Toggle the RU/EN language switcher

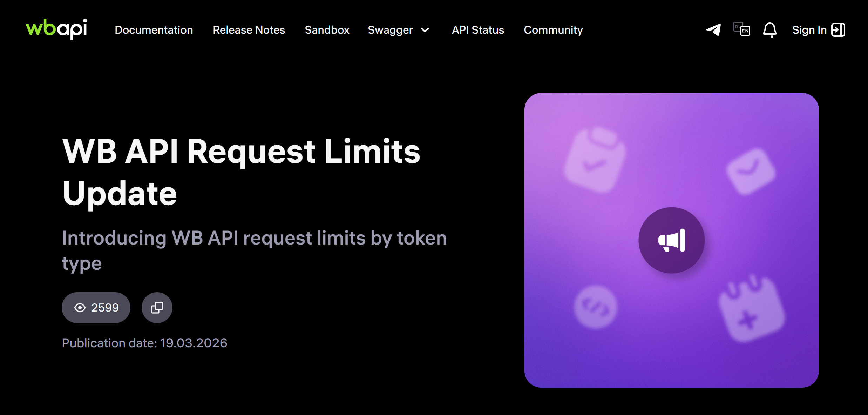741,29
